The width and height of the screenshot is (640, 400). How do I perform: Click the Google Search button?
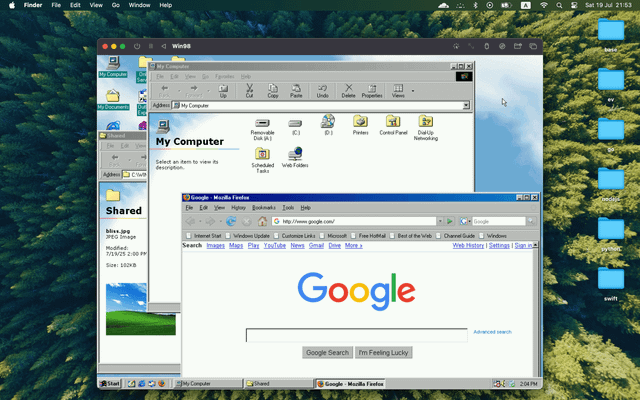[327, 353]
